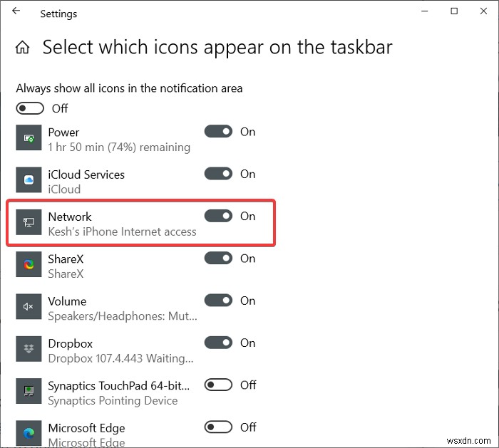
Task: Click 'Kesh's iPhone Internet access' text
Action: point(122,231)
